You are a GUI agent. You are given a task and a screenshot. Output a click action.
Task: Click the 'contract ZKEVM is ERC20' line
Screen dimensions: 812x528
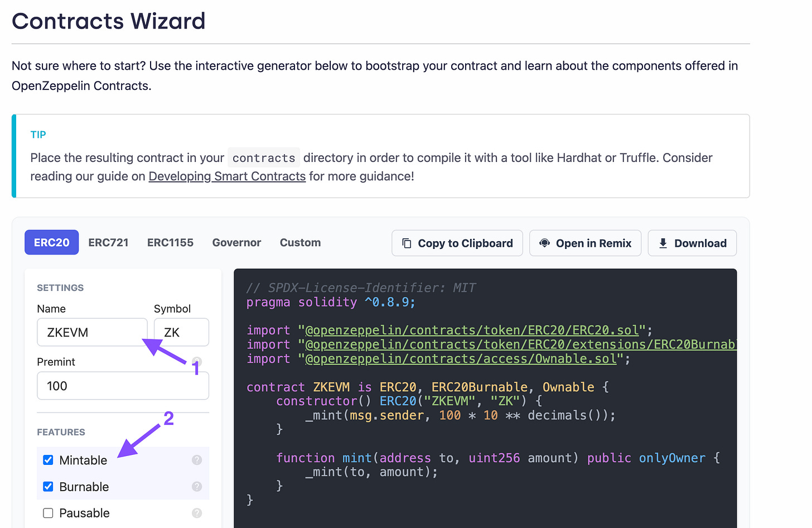[x=428, y=387]
